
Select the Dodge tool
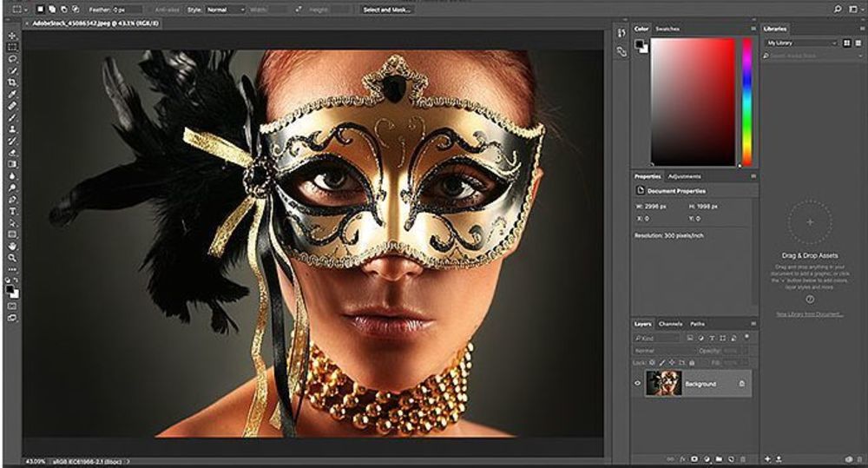pos(12,188)
